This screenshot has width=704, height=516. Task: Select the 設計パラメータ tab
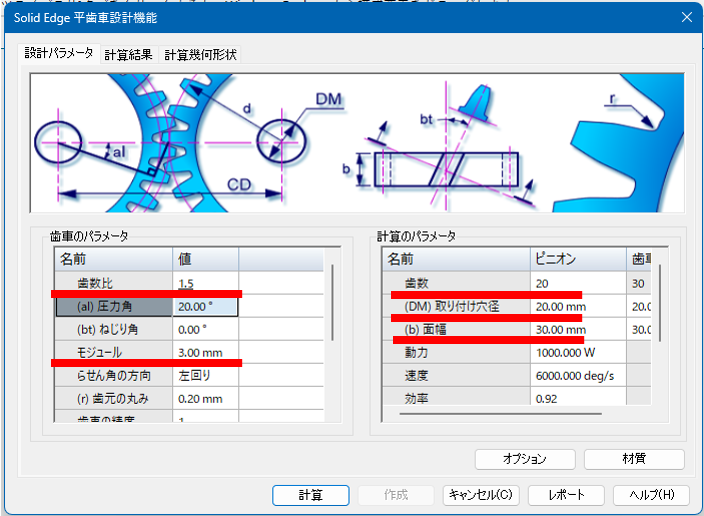coord(59,53)
